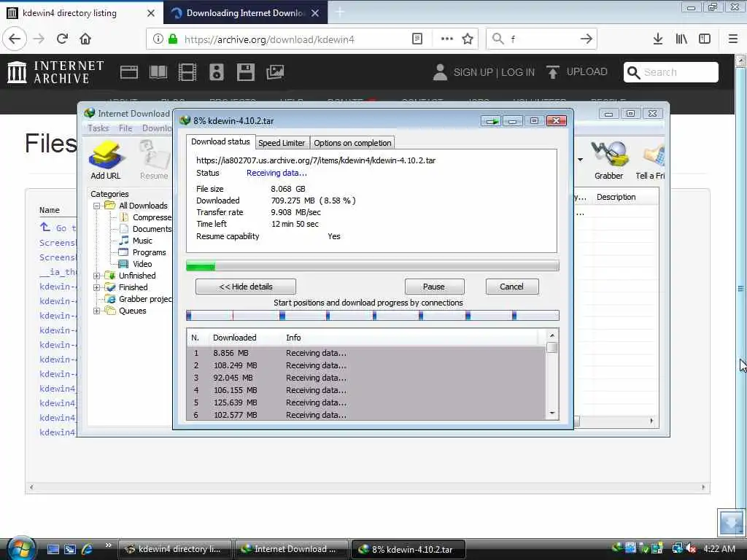The image size is (747, 560).
Task: Open the Firefox hamburger menu
Action: 733,39
